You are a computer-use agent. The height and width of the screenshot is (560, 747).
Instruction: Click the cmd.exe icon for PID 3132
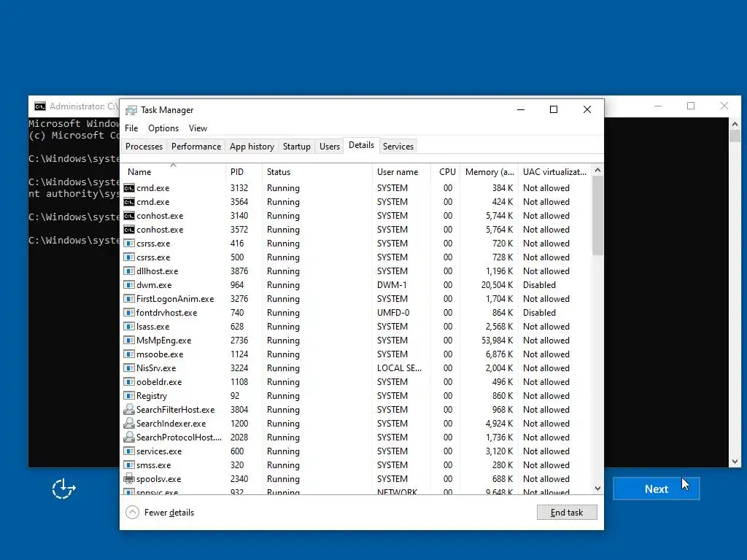tap(128, 188)
